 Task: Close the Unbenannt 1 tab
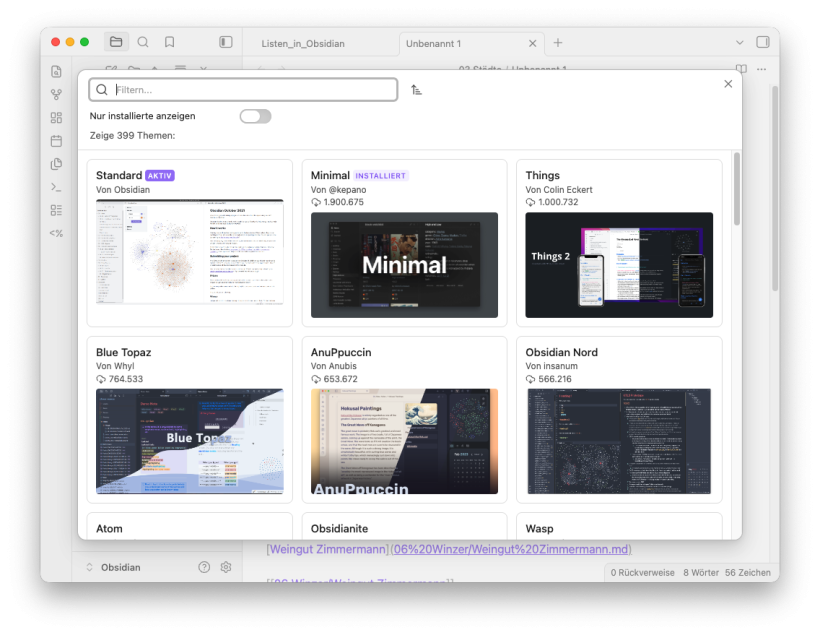coord(532,43)
